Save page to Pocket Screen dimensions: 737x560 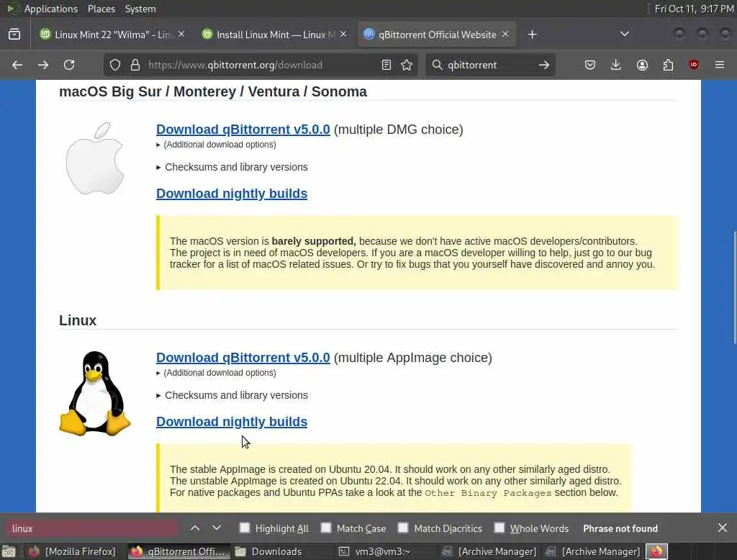pos(590,65)
